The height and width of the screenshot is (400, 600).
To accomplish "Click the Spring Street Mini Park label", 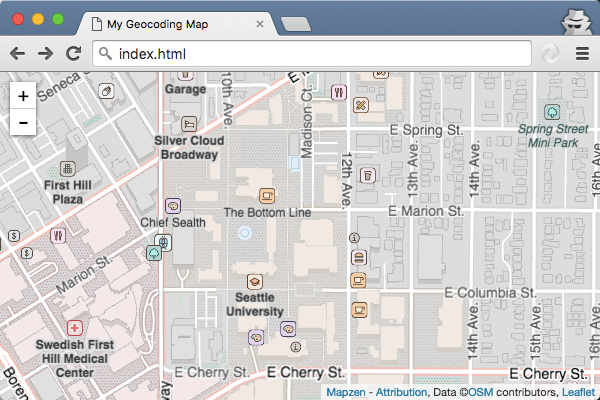I will 553,136.
